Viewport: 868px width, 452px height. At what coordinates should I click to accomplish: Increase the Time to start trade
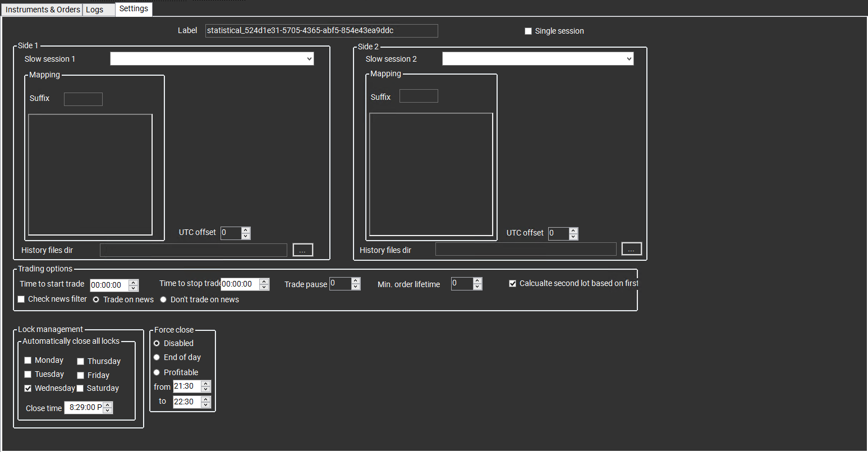(x=133, y=282)
